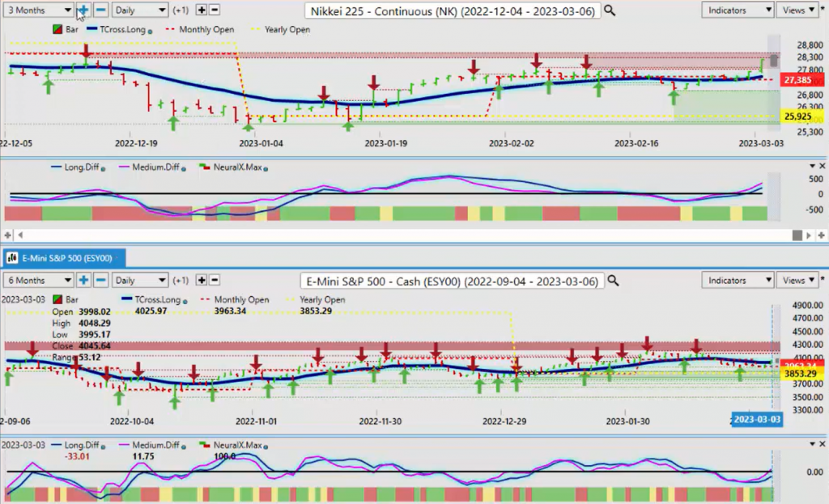Screen dimensions: 829x504
Task: Open the 3 Months time range dropdown
Action: (x=38, y=10)
